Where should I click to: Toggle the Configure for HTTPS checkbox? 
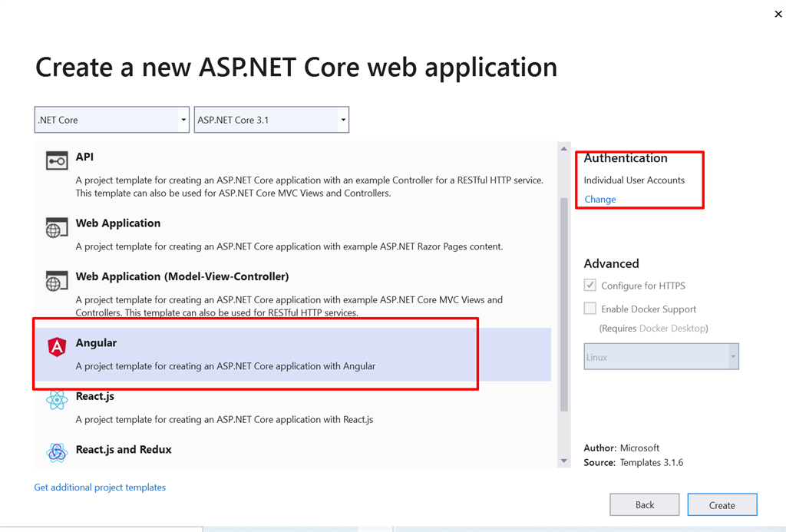pos(590,286)
